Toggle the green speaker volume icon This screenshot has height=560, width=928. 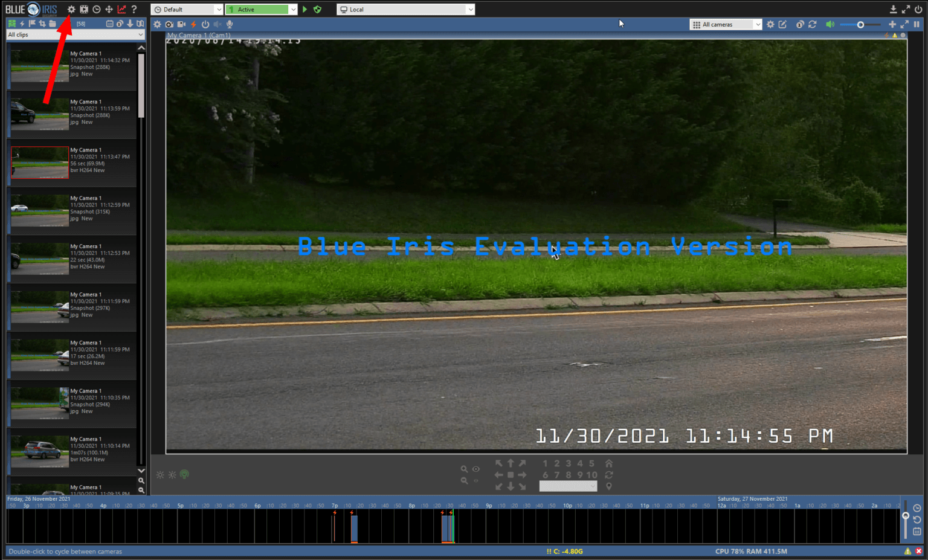[x=830, y=24]
